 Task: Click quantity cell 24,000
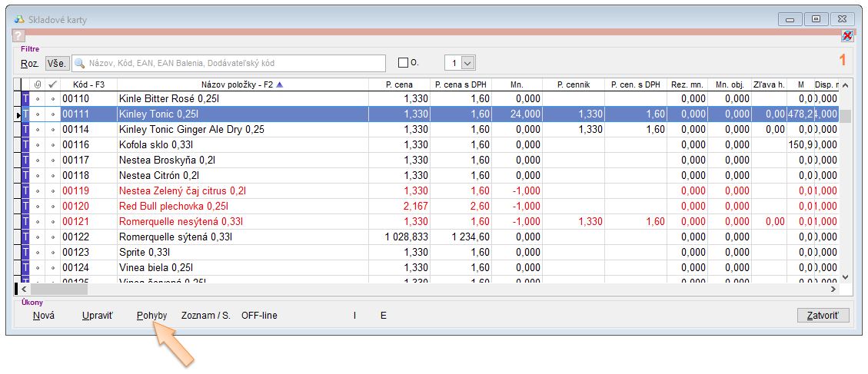[517, 114]
